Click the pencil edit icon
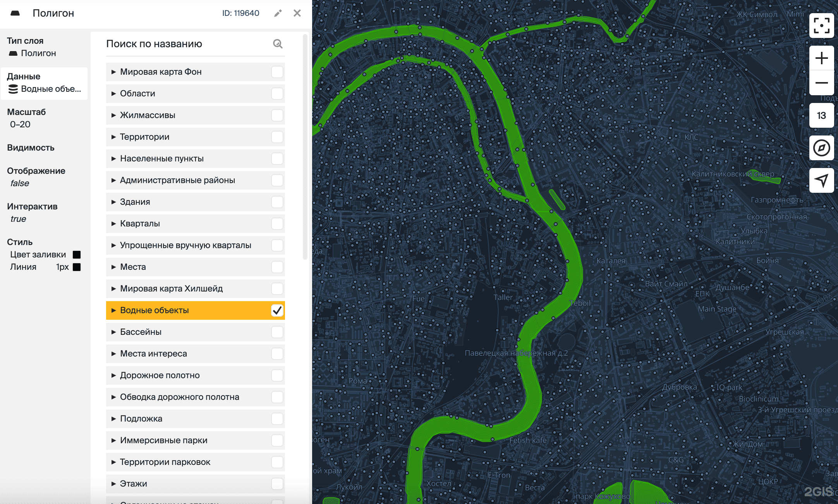Viewport: 838px width, 504px height. click(x=278, y=13)
